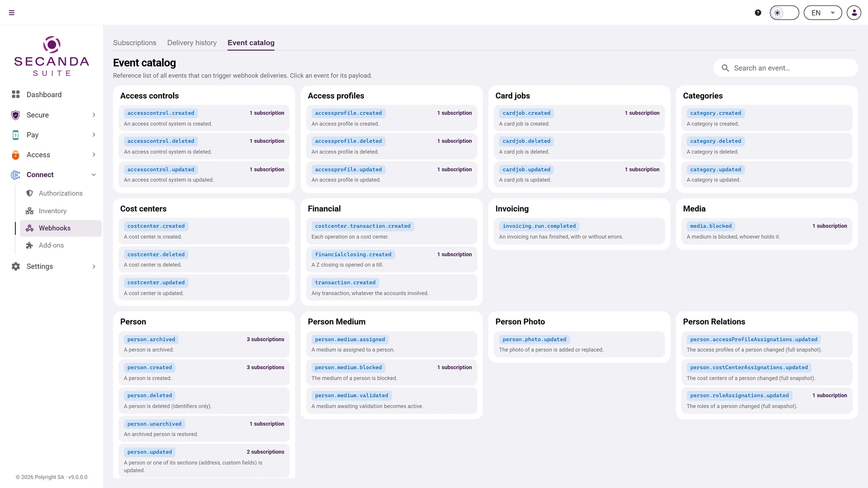Open the accesscontrol.created event
Image resolution: width=868 pixels, height=488 pixels.
[204, 118]
